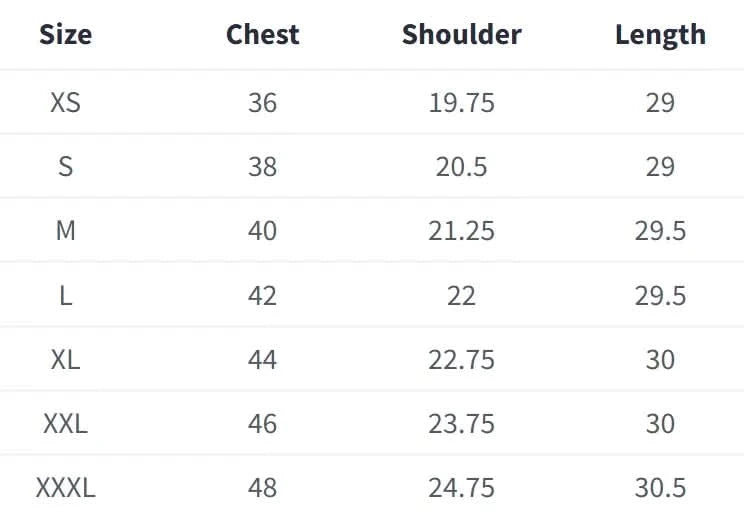The height and width of the screenshot is (528, 744).
Task: Click the shoulder value 22 cell
Action: tap(461, 295)
